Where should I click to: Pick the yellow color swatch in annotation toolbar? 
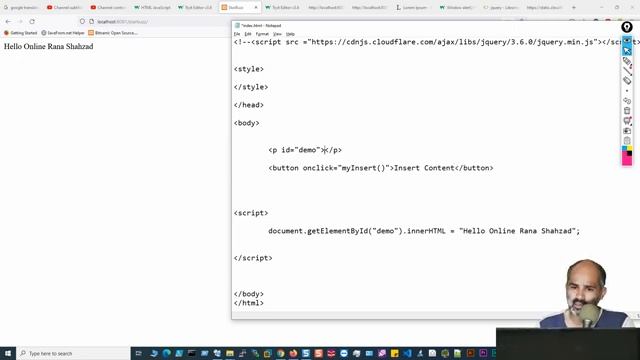(x=629, y=148)
